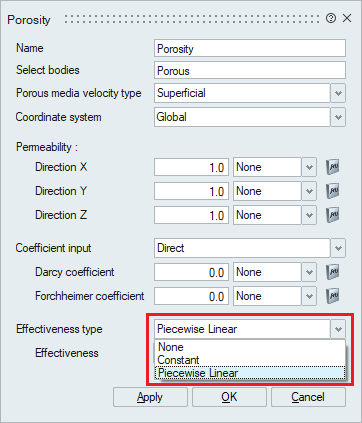Screen dimensions: 362x423
Task: Open the Direction X units dropdown
Action: (309, 167)
